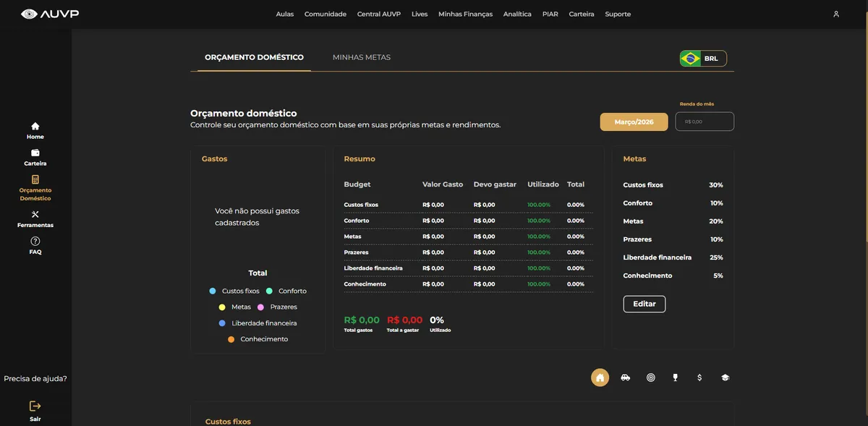The image size is (868, 426).
Task: Select the dollar sign category icon
Action: point(699,378)
